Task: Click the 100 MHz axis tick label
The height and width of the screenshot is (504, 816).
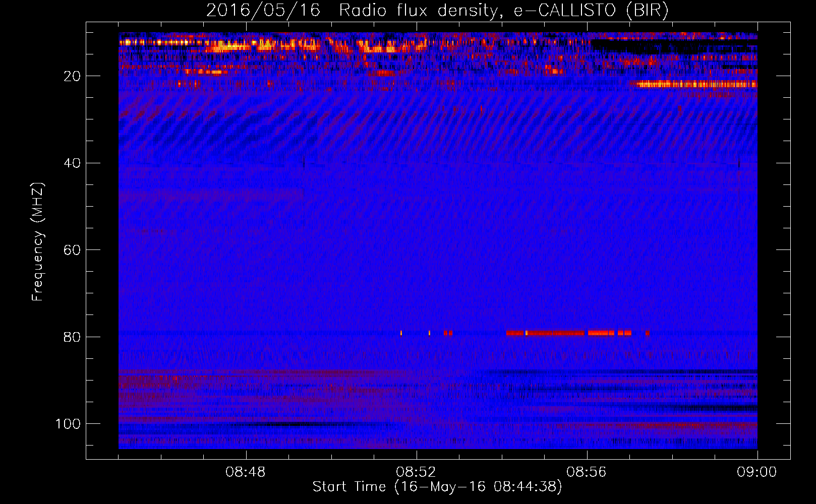Action: tap(68, 424)
